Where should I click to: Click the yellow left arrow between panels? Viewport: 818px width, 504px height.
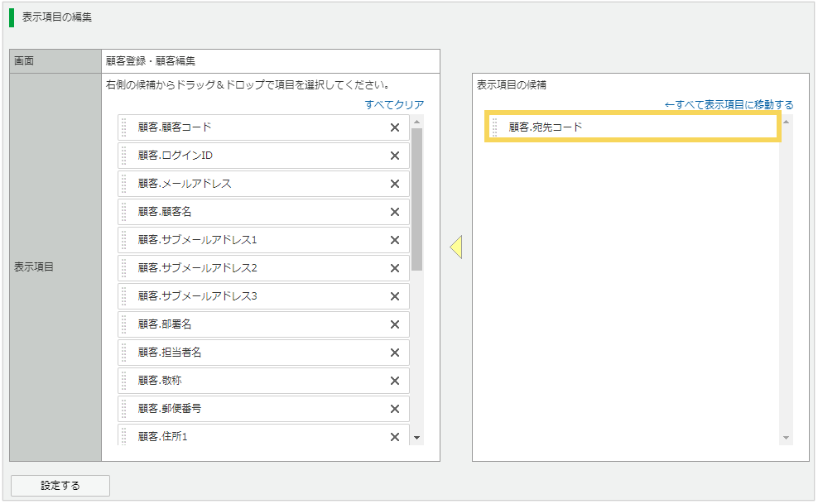(x=455, y=247)
